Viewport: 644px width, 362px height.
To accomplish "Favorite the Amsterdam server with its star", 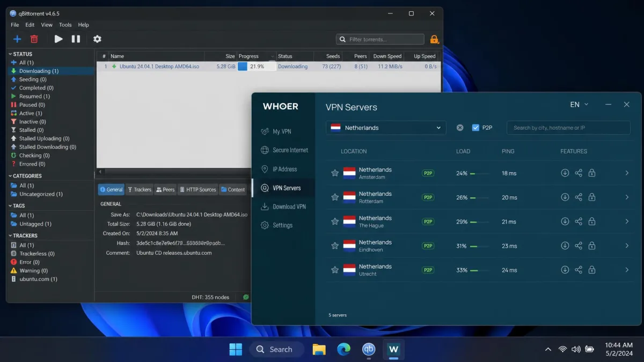I will 335,173.
